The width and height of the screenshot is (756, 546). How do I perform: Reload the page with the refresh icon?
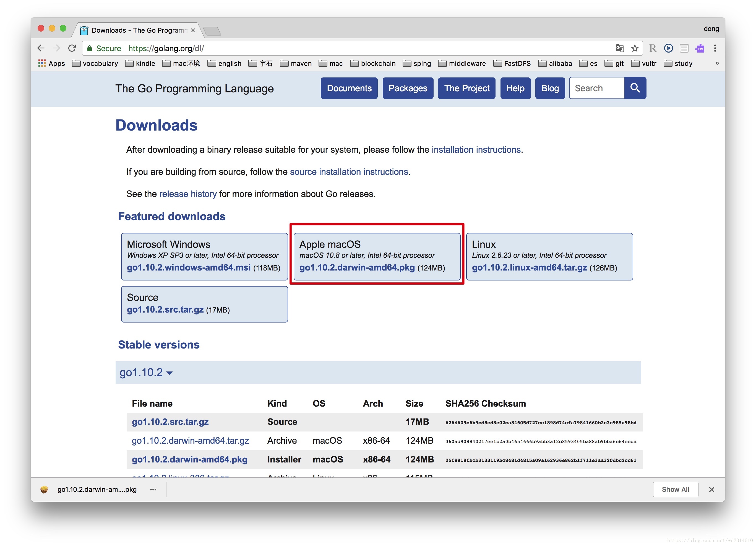(x=72, y=48)
